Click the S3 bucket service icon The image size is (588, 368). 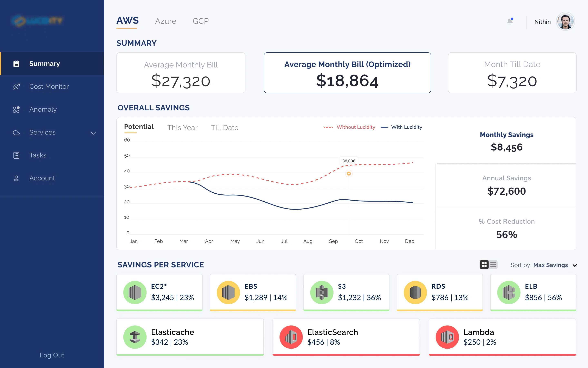tap(322, 292)
